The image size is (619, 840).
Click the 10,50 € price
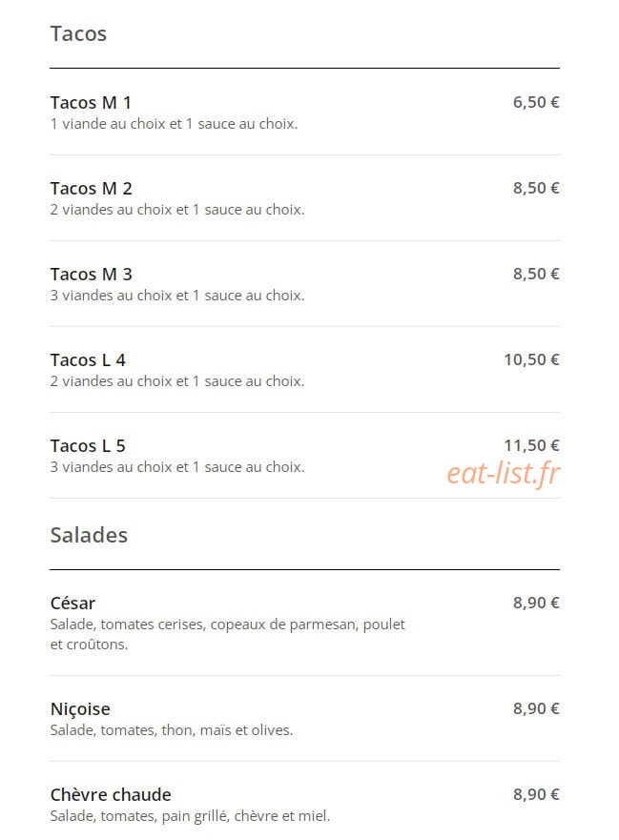click(531, 359)
